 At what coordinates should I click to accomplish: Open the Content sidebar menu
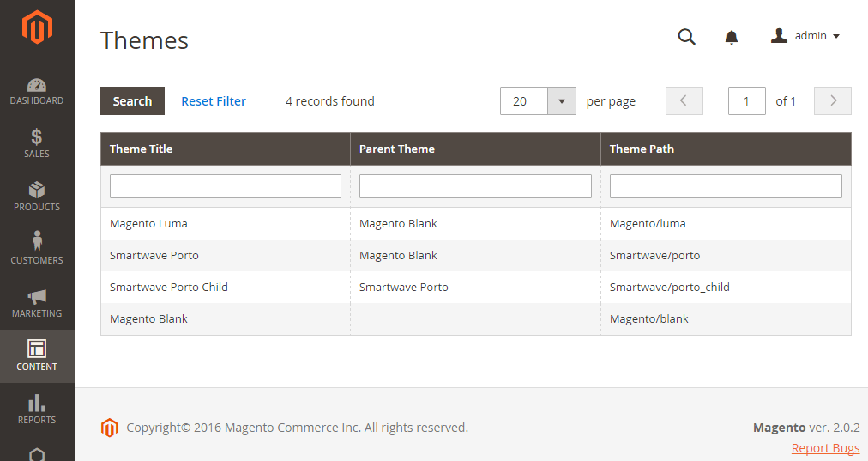pos(37,356)
